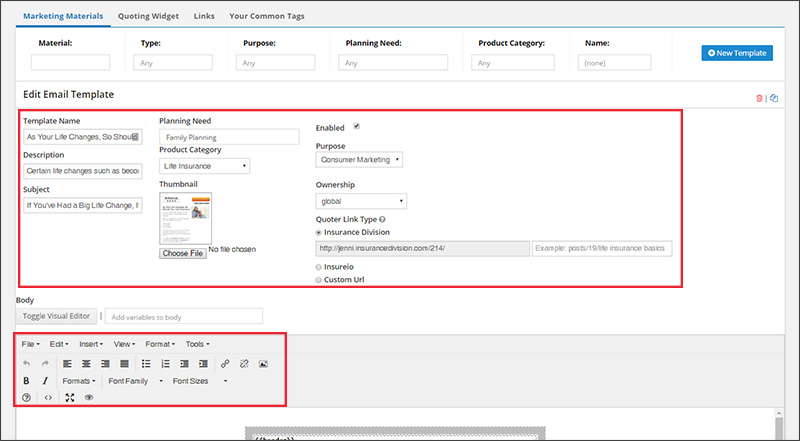Viewport: 800px width, 441px height.
Task: Switch to Marketing Materials tab
Action: pyautogui.click(x=63, y=16)
